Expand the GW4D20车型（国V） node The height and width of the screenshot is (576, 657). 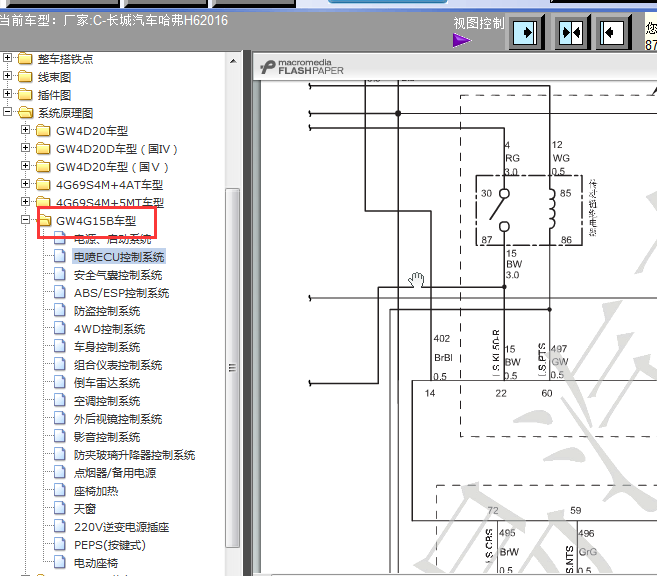(25, 166)
